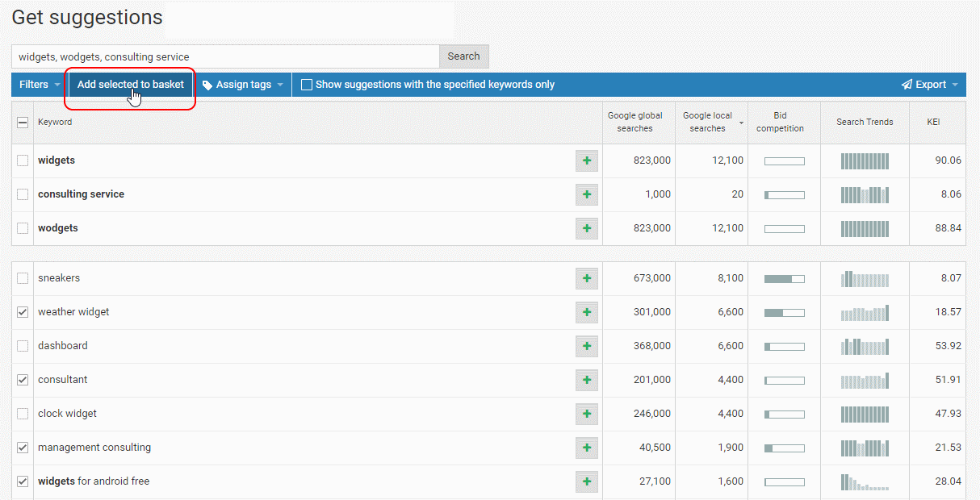The image size is (980, 500).
Task: Toggle the select-all checkbox in table header
Action: click(23, 123)
